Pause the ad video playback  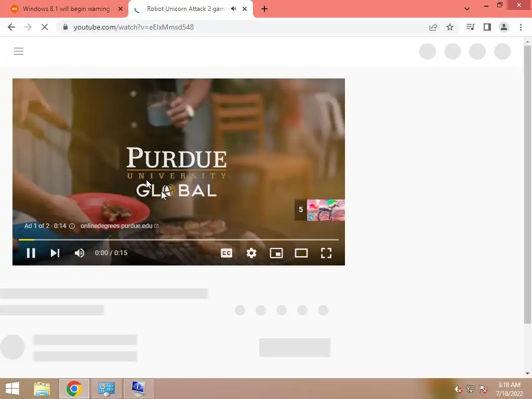tap(31, 253)
